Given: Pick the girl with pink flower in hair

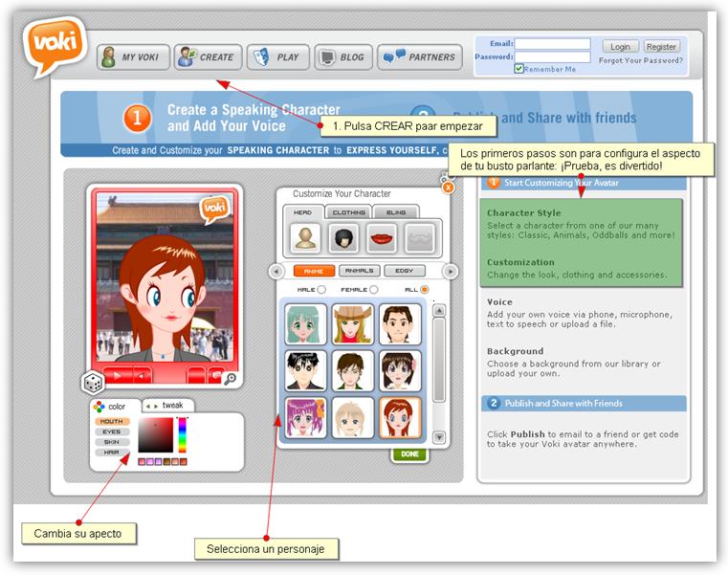Looking at the screenshot, I should (400, 370).
